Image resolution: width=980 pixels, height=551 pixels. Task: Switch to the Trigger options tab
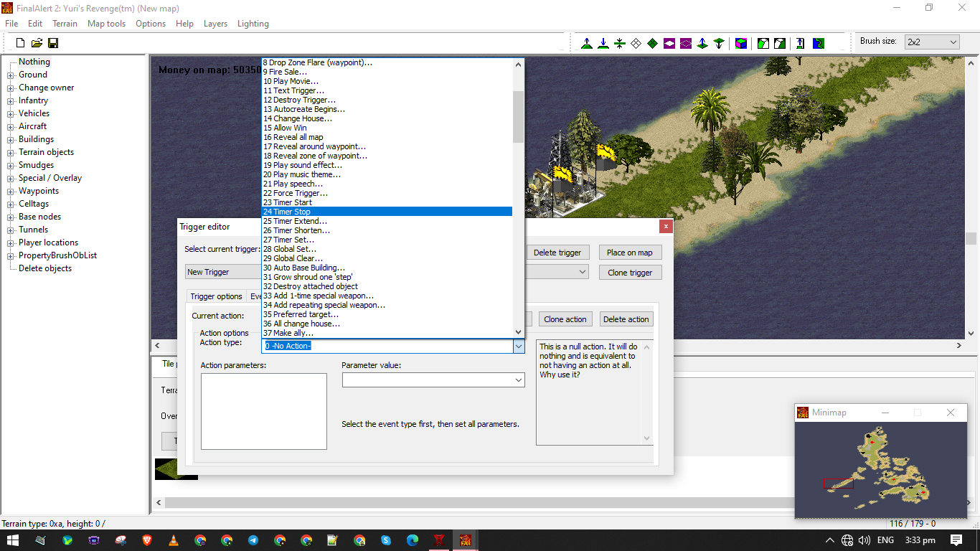[x=216, y=296]
